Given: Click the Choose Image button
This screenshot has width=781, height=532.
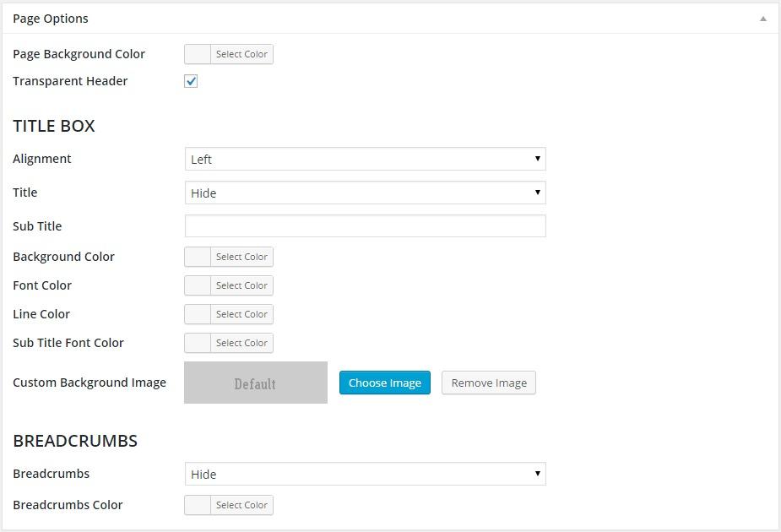Looking at the screenshot, I should 385,383.
